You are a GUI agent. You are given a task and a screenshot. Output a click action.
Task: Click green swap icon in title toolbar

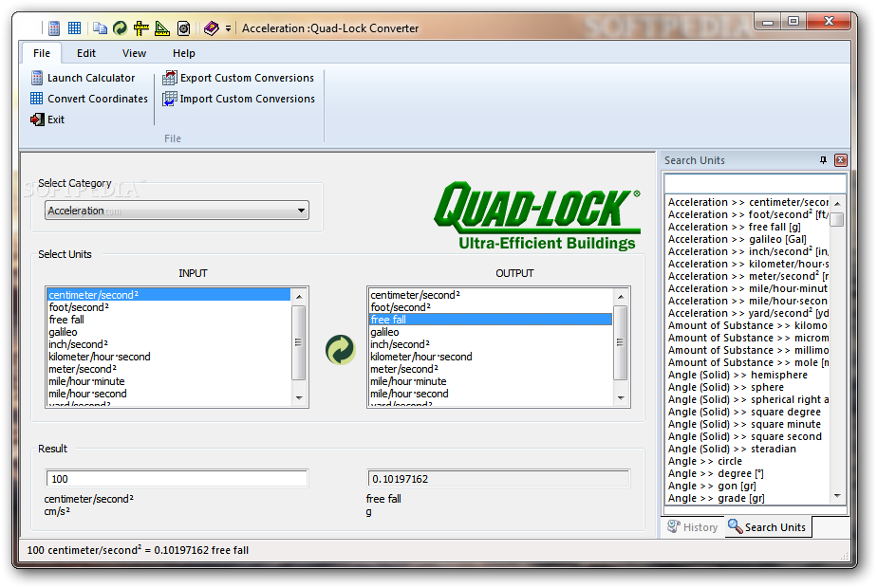click(x=120, y=28)
